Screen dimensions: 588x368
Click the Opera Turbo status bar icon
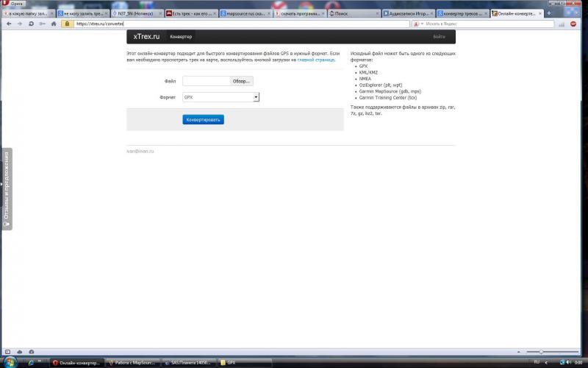point(32,352)
